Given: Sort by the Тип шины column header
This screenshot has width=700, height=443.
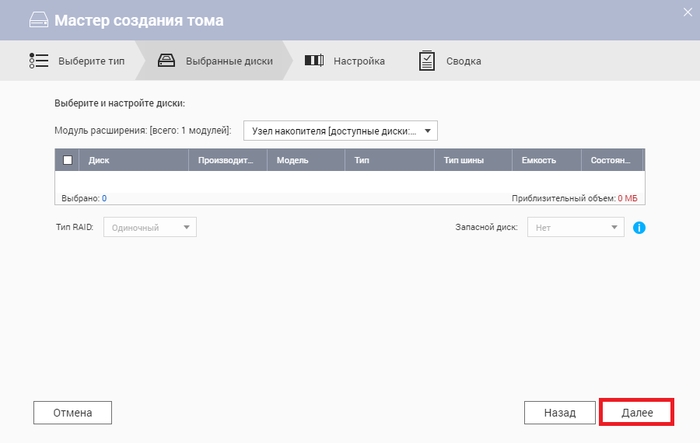Looking at the screenshot, I should 473,160.
